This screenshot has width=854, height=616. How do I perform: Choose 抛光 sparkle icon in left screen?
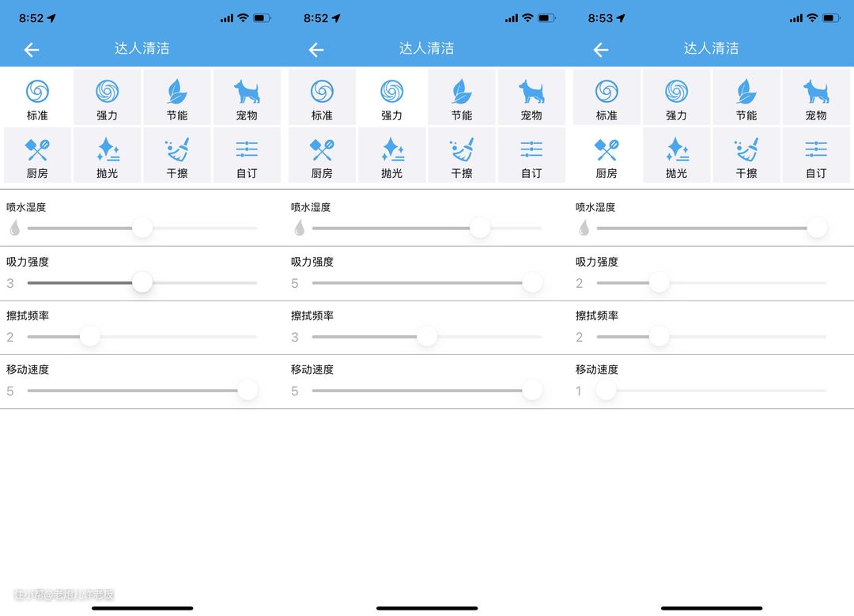[x=107, y=149]
